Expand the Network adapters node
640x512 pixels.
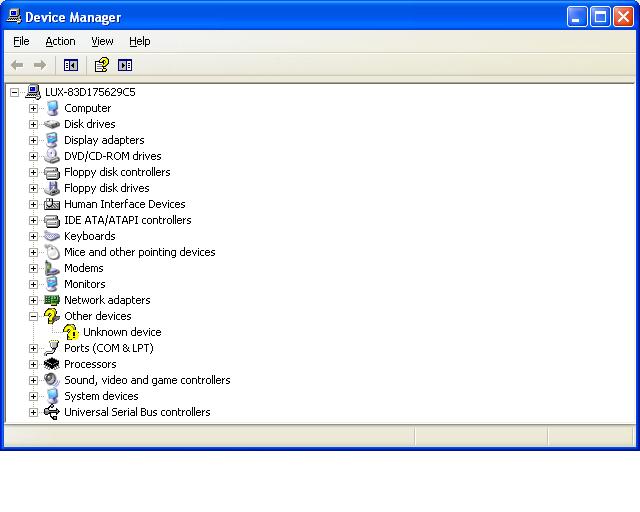tap(33, 300)
